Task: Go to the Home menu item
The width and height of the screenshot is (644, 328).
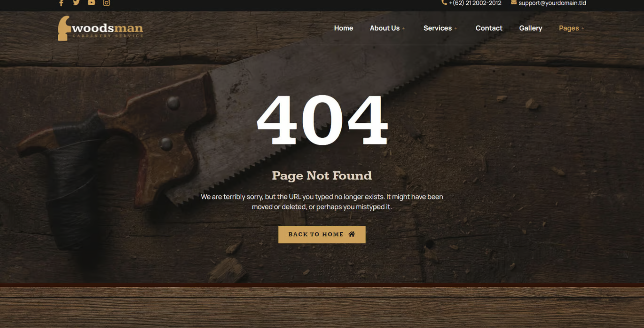Action: point(343,28)
